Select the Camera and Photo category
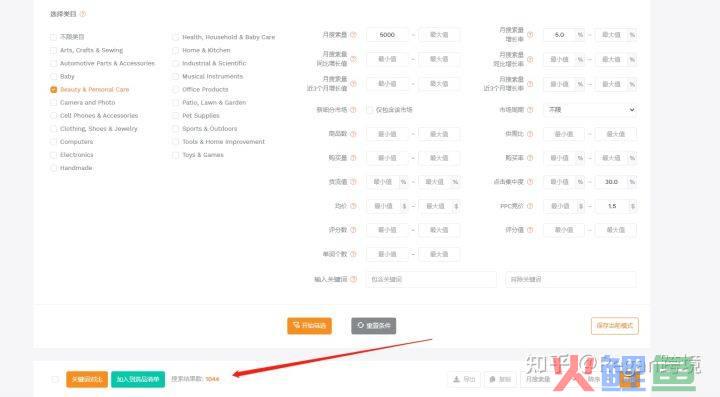The height and width of the screenshot is (397, 720). pos(54,102)
